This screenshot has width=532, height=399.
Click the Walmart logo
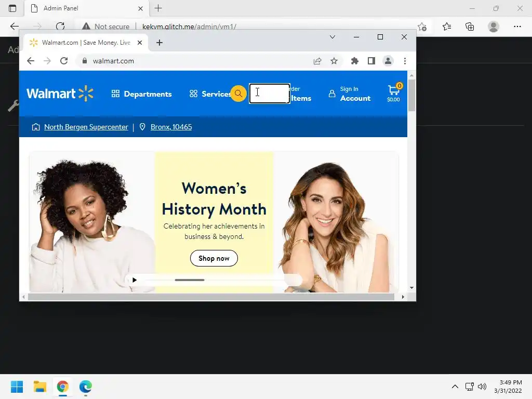(60, 94)
